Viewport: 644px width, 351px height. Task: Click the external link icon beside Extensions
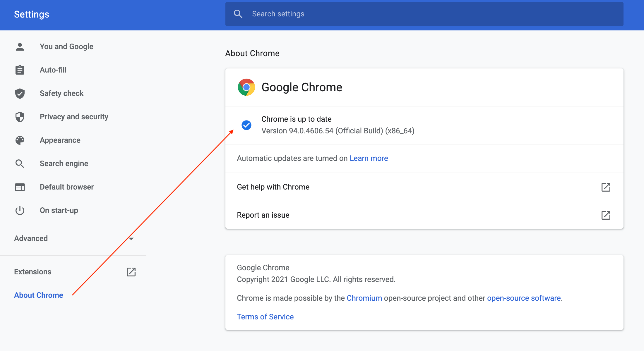[131, 272]
